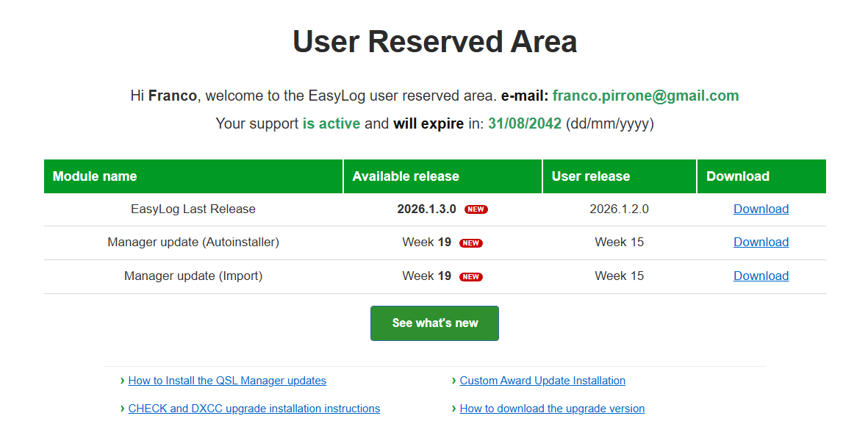Screen dimensions: 868x438
Task: Click the NEW badge in the Autoinstaller row
Action: pyautogui.click(x=470, y=243)
